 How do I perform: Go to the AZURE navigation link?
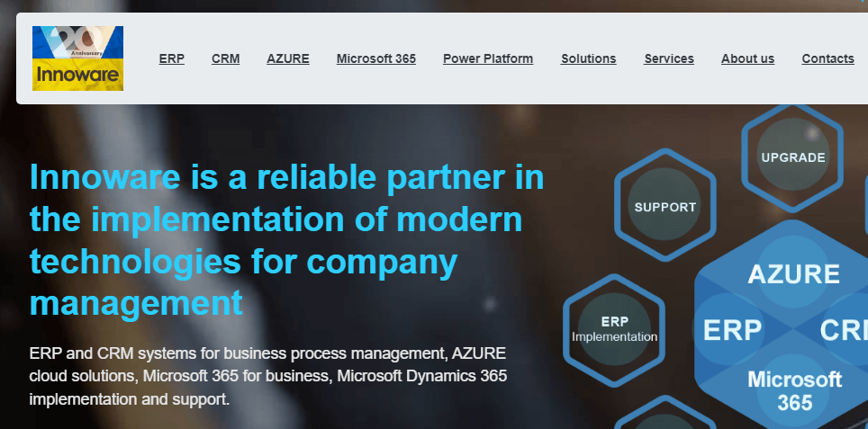click(288, 58)
